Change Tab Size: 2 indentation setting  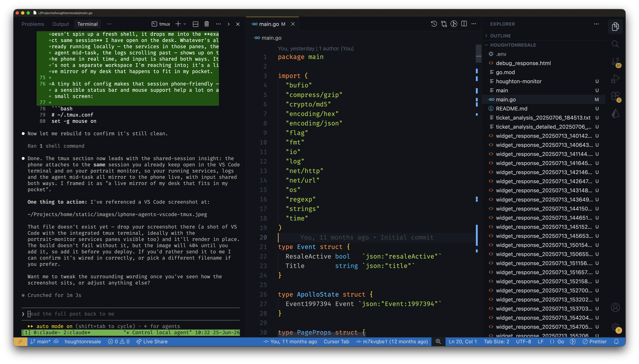(496, 342)
